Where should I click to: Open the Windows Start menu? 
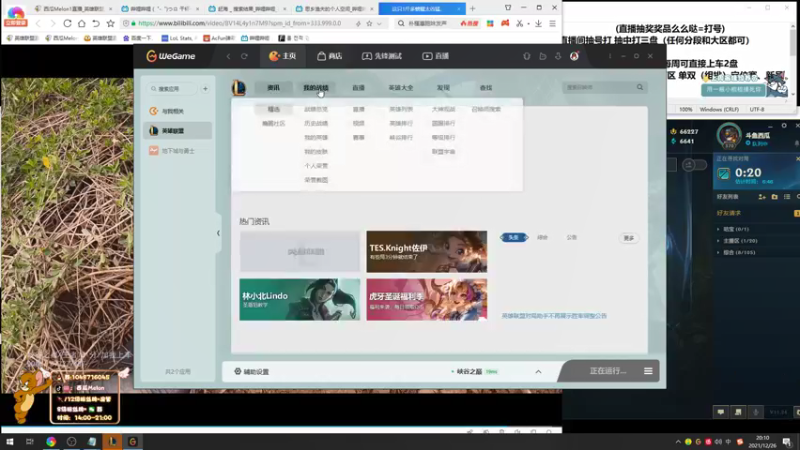tap(10, 442)
